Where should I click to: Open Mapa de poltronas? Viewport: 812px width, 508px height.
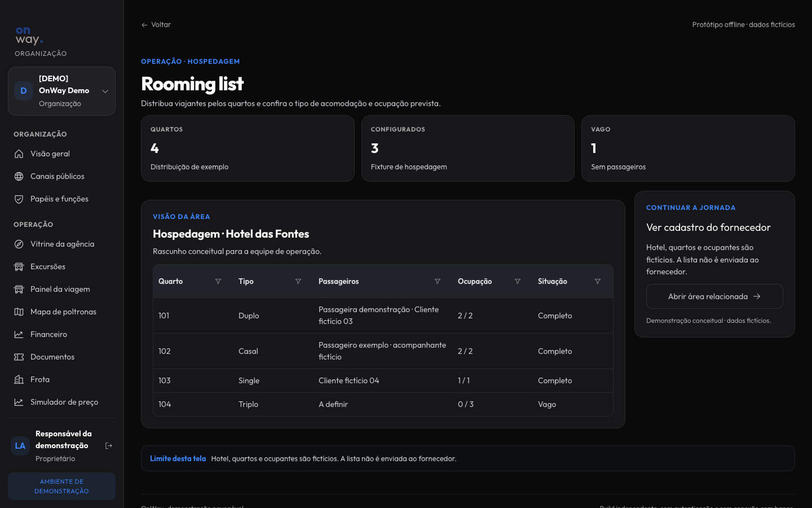[61, 312]
